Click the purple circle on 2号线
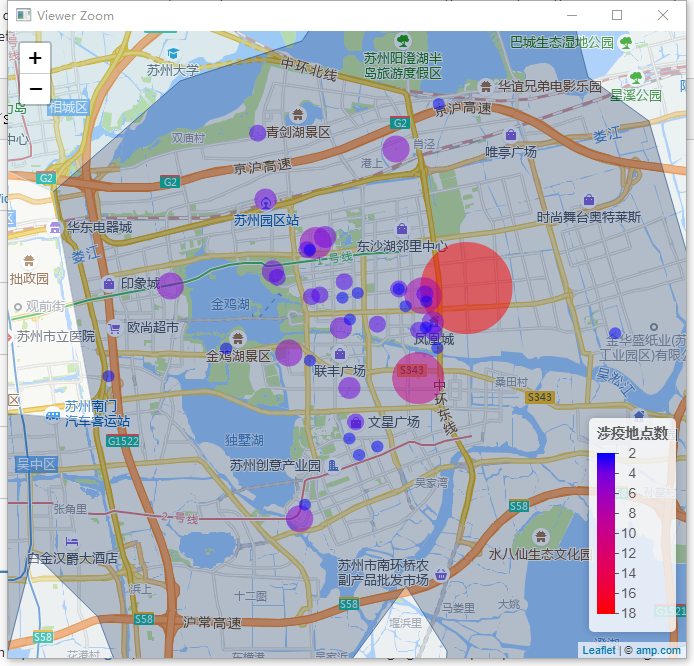The image size is (694, 666). [299, 518]
